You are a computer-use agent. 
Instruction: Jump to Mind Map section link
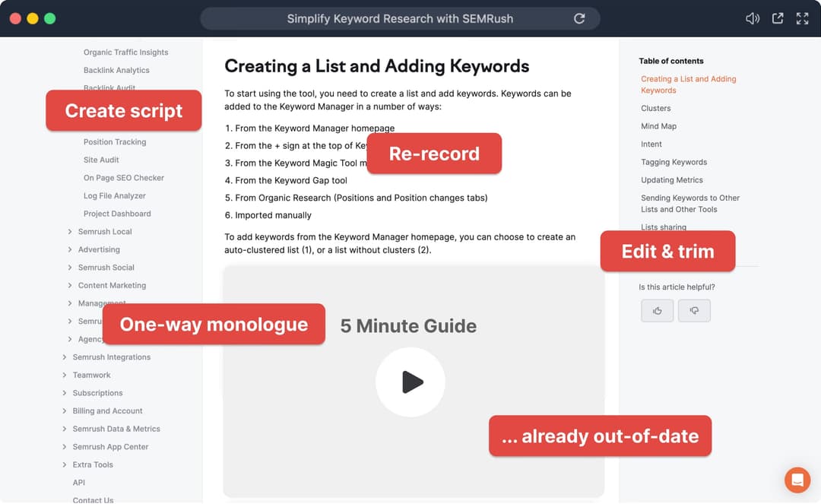tap(658, 126)
